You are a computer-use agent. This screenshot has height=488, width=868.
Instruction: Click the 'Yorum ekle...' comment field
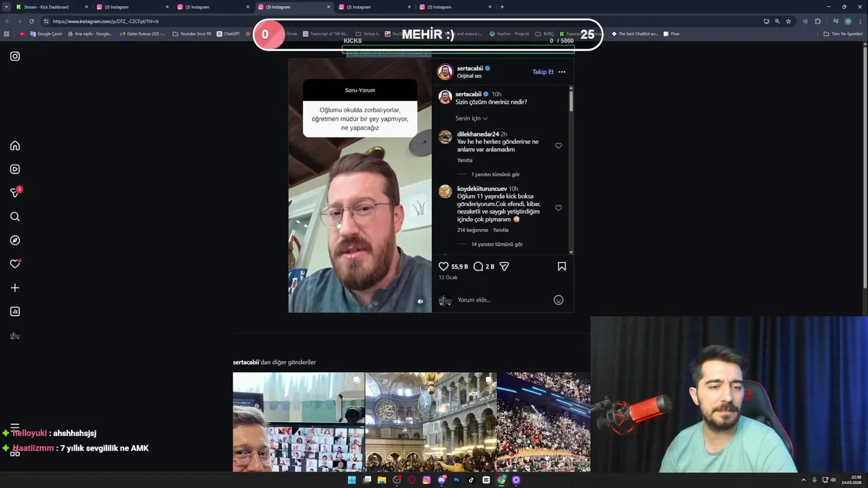tap(502, 300)
